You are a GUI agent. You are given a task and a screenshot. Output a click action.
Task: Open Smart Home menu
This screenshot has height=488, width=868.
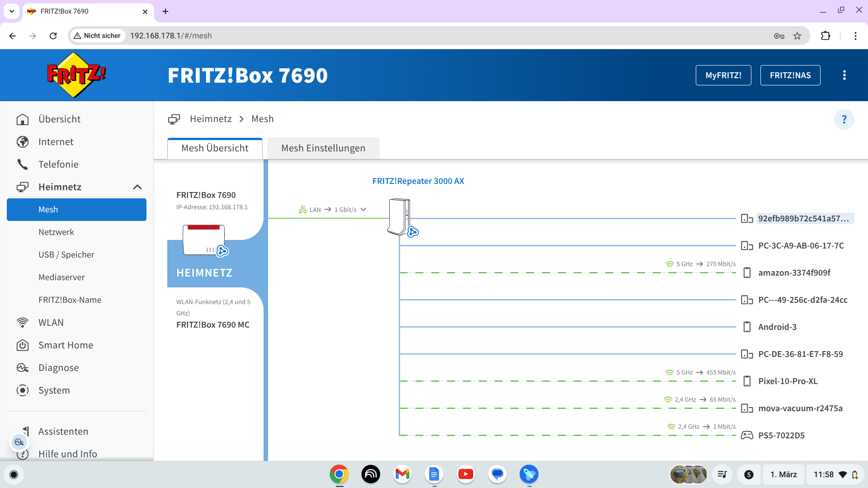coord(66,345)
